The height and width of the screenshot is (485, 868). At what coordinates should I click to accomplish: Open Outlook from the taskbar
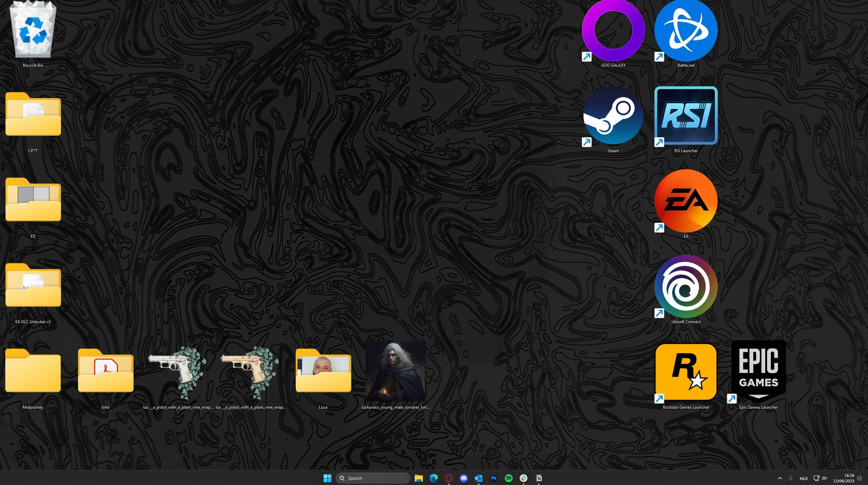click(479, 478)
